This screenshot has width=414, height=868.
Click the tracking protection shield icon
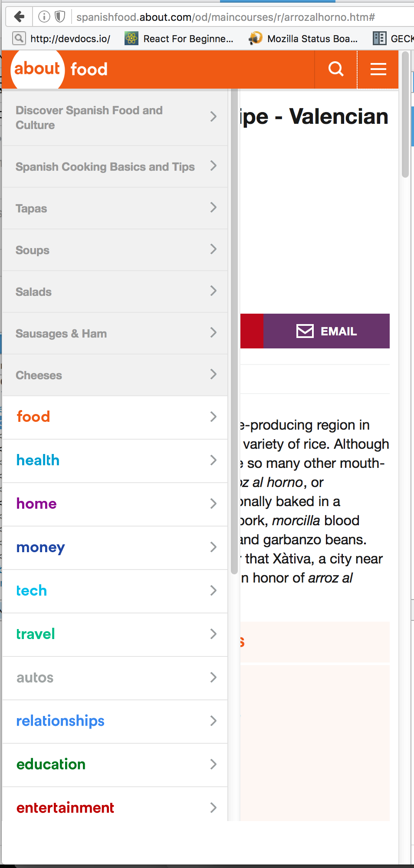pos(60,17)
